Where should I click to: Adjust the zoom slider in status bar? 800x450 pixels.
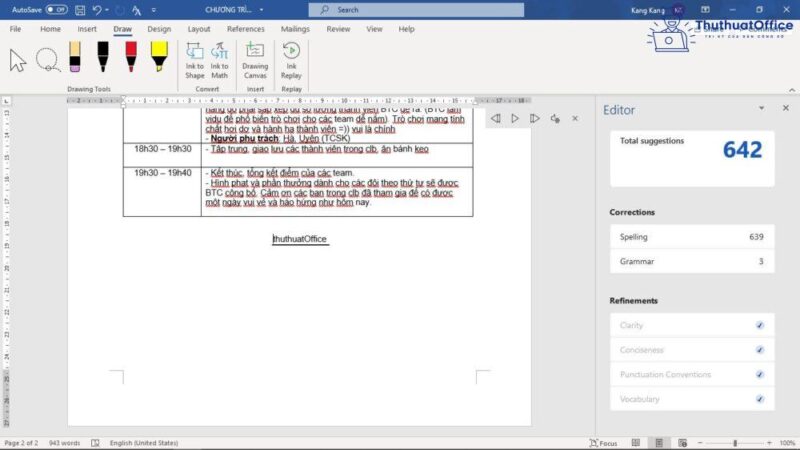pyautogui.click(x=735, y=442)
